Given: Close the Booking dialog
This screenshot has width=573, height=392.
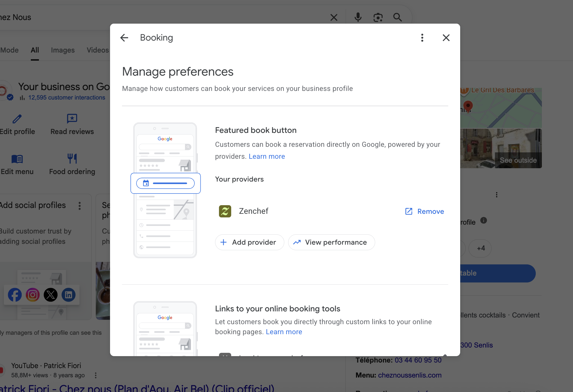Looking at the screenshot, I should (446, 38).
